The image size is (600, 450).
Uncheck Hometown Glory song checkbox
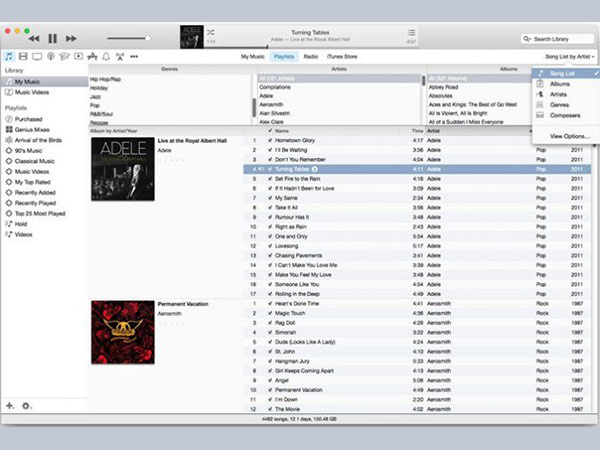(x=270, y=140)
